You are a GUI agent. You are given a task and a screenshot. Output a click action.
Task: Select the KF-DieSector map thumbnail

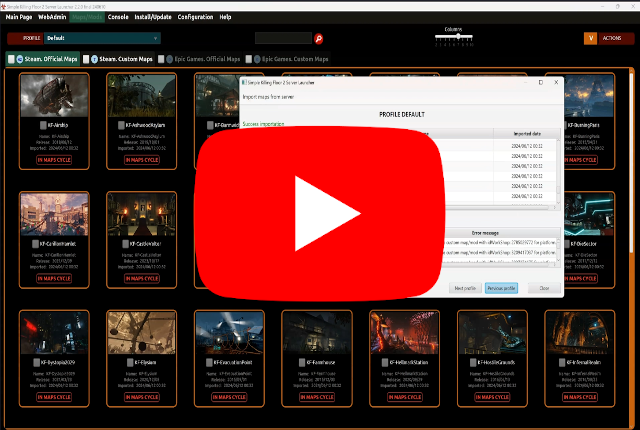[589, 214]
